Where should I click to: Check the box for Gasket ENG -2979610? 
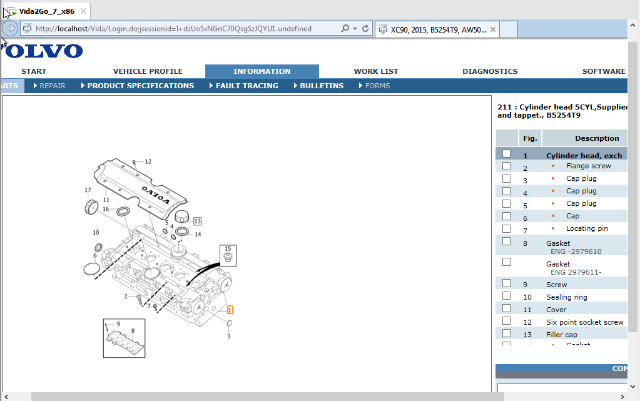pos(506,241)
